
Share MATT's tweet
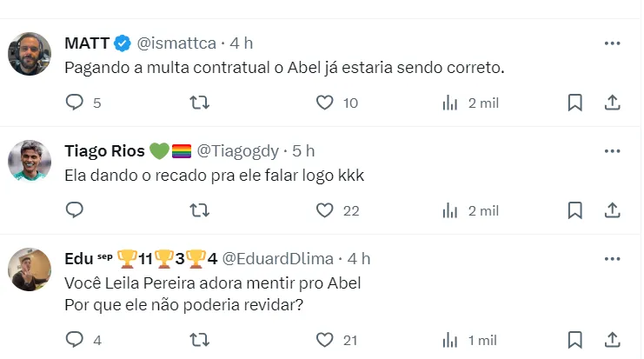(x=612, y=103)
